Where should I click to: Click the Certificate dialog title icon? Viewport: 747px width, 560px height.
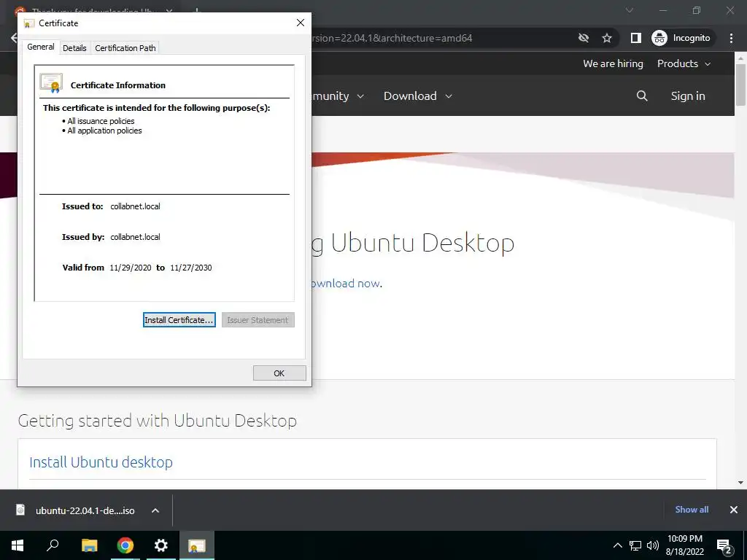tap(29, 23)
